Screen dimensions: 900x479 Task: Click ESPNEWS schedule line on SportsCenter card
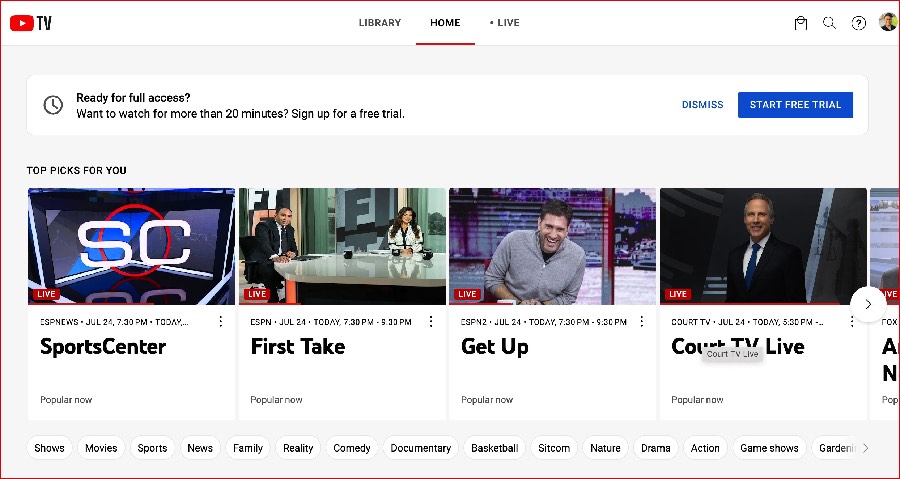point(114,322)
